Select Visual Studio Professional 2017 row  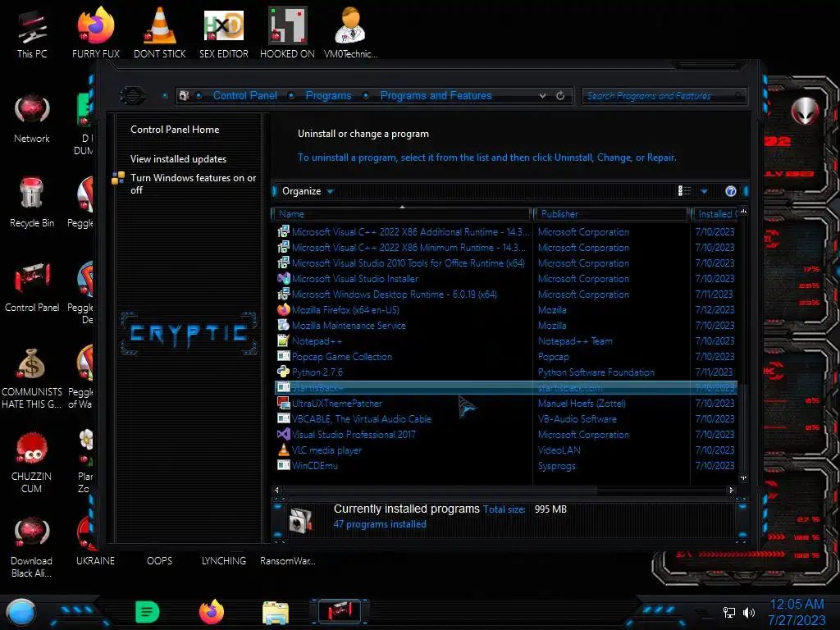506,435
